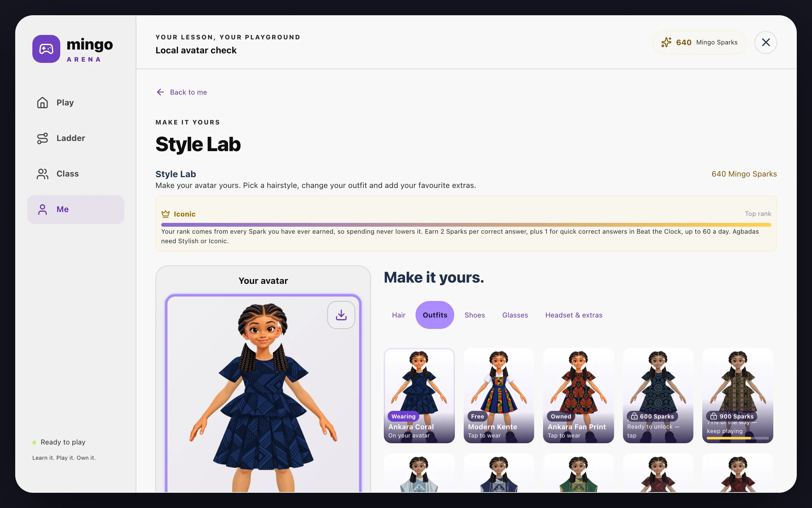Click the gold 640 Mingo Sparks text

tap(744, 174)
